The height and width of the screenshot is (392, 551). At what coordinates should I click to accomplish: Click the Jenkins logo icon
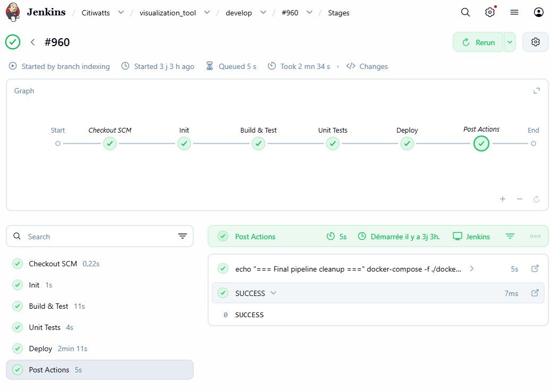click(13, 12)
